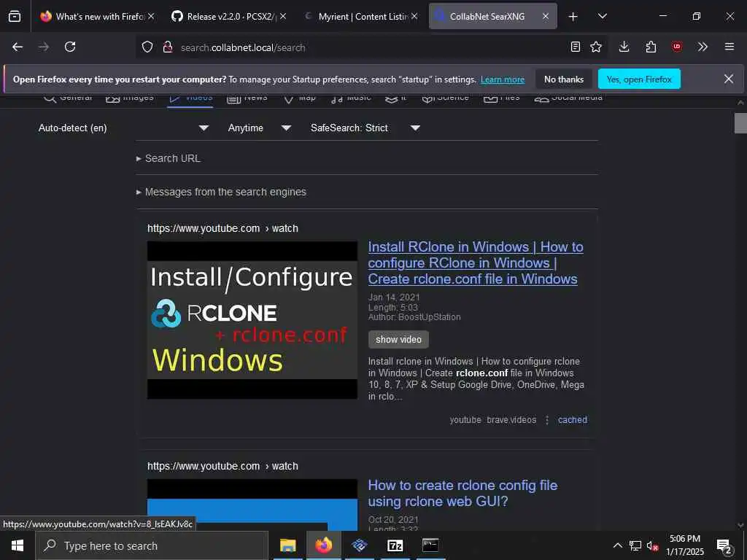This screenshot has height=560, width=747.
Task: Open the notification center icon
Action: 724,546
